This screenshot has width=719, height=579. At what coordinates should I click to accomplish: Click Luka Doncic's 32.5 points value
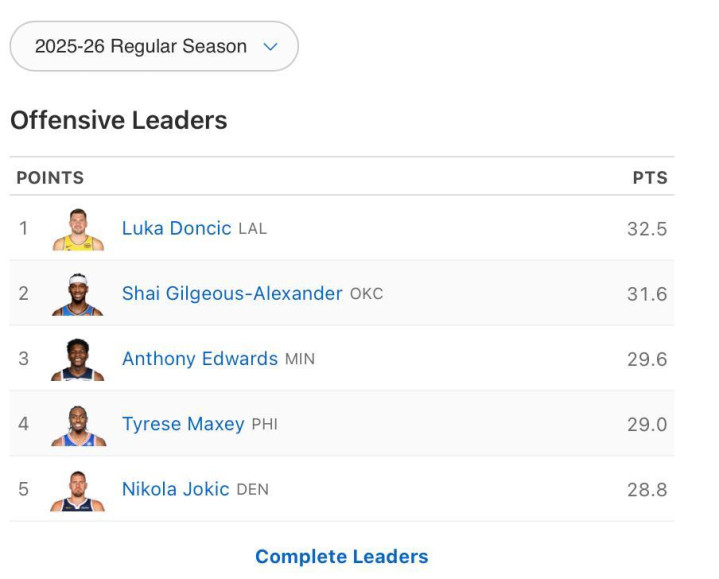646,229
